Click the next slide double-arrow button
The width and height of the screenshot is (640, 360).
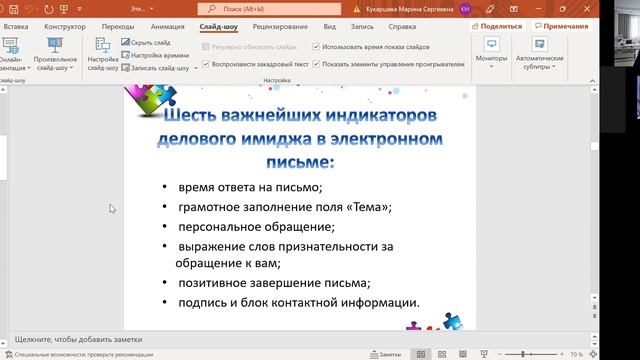pyautogui.click(x=594, y=316)
